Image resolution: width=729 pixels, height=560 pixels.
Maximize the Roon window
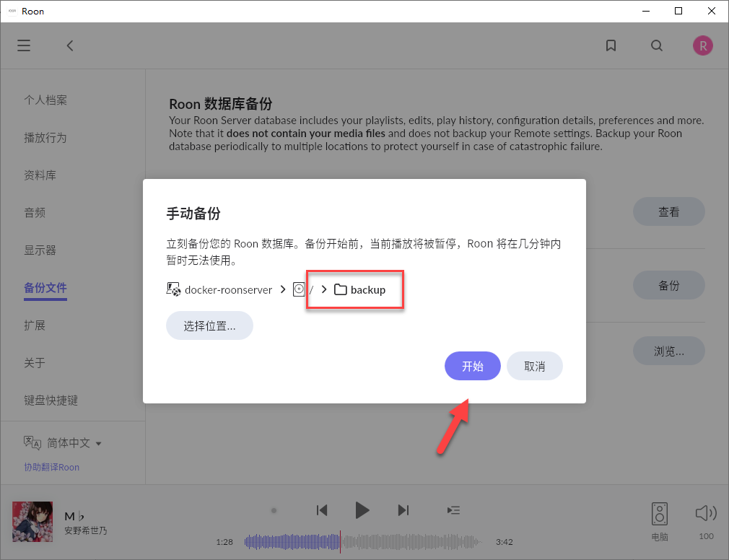coord(678,11)
